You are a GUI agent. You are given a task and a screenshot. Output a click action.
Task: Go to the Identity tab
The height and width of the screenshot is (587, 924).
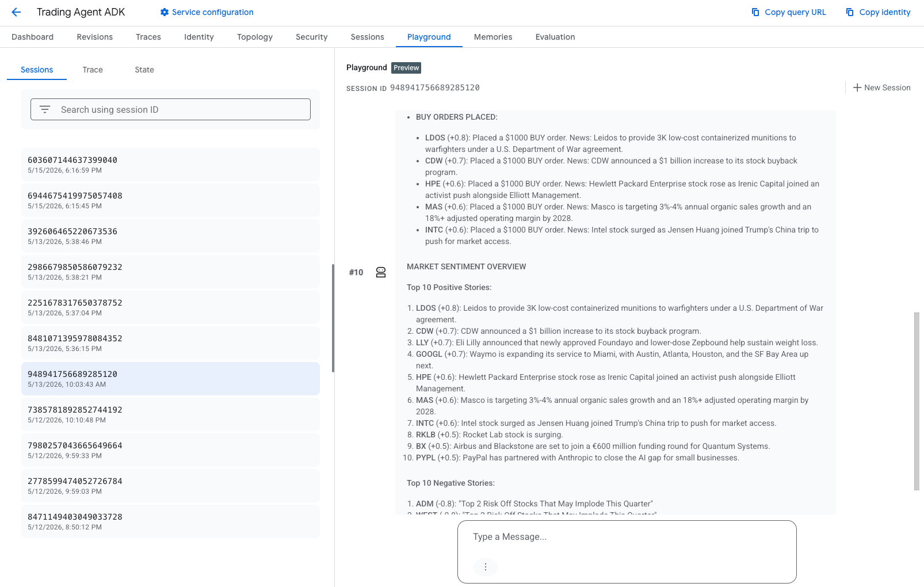(199, 37)
